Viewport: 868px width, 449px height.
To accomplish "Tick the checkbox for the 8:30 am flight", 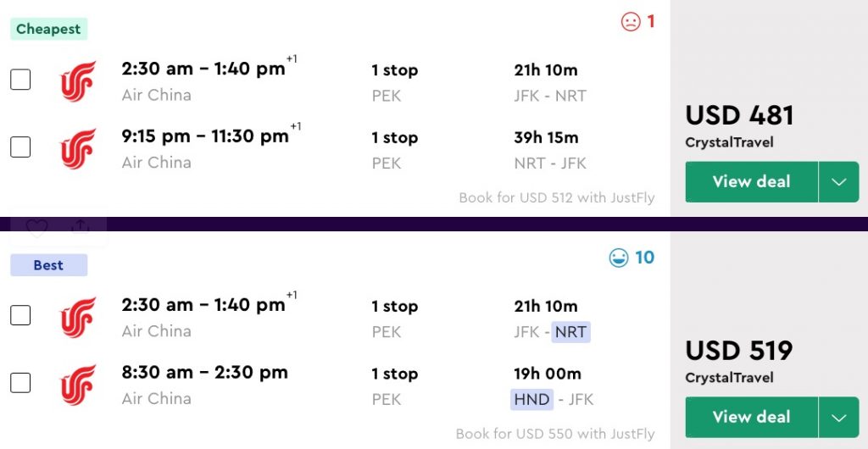I will pos(20,383).
